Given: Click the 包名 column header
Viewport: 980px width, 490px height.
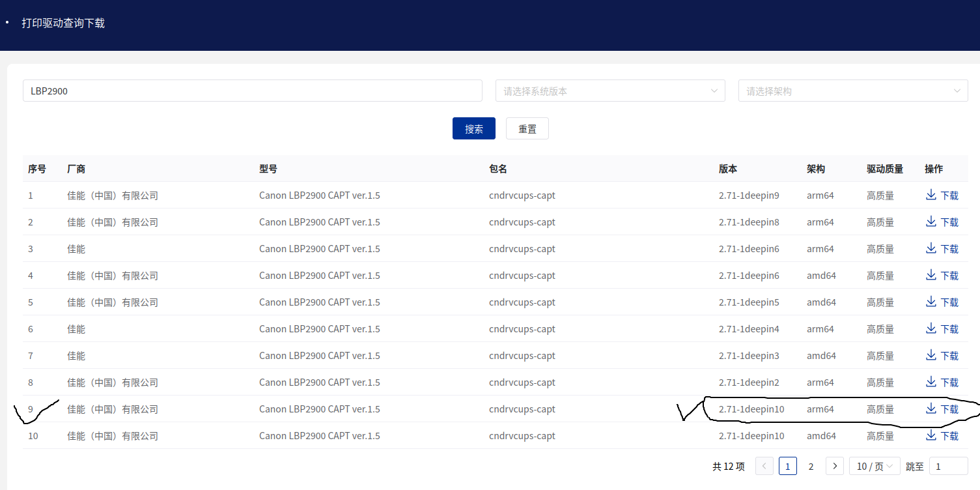Looking at the screenshot, I should 498,169.
